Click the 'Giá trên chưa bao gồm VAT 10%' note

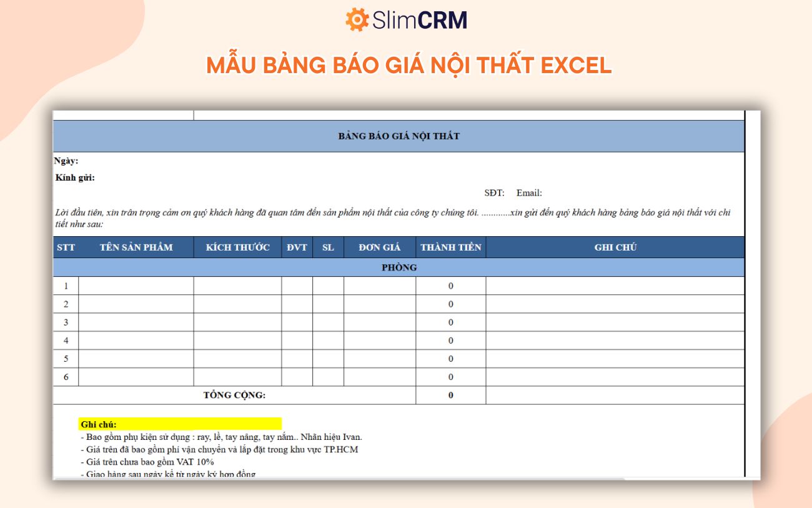click(x=147, y=462)
